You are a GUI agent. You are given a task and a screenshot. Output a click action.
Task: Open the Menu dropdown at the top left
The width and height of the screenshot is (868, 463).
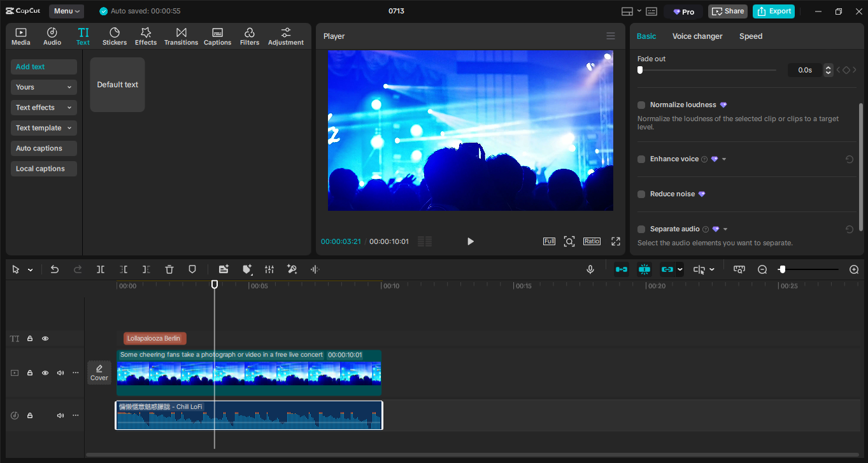[66, 11]
